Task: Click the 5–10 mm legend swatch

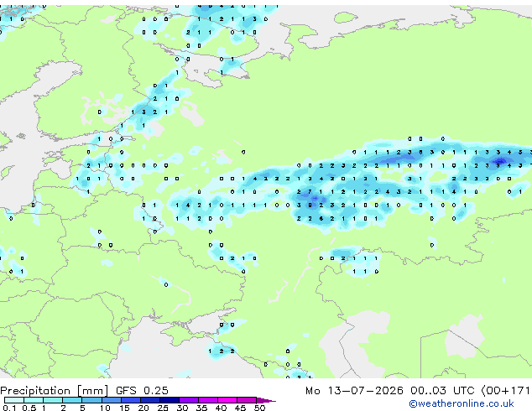Action: 91,400
